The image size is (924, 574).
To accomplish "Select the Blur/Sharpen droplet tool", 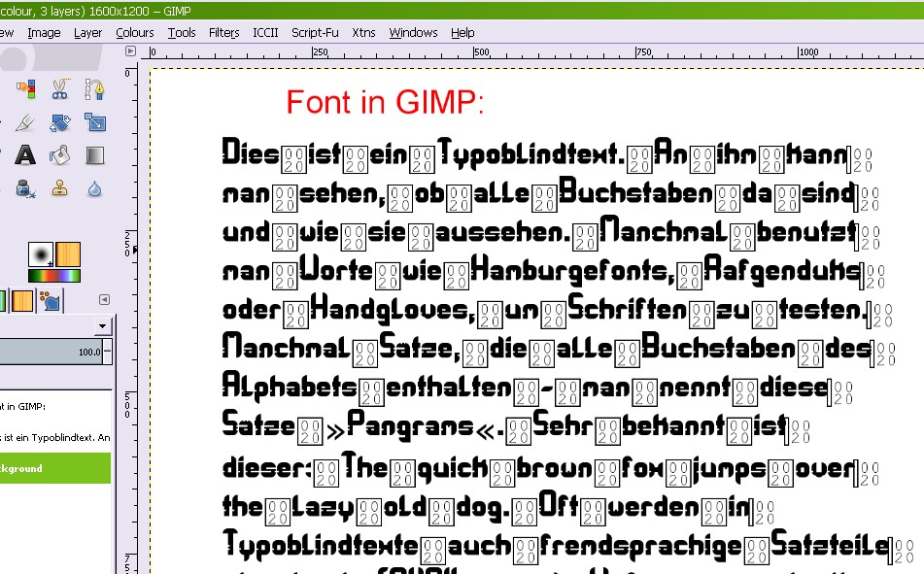I will point(94,189).
